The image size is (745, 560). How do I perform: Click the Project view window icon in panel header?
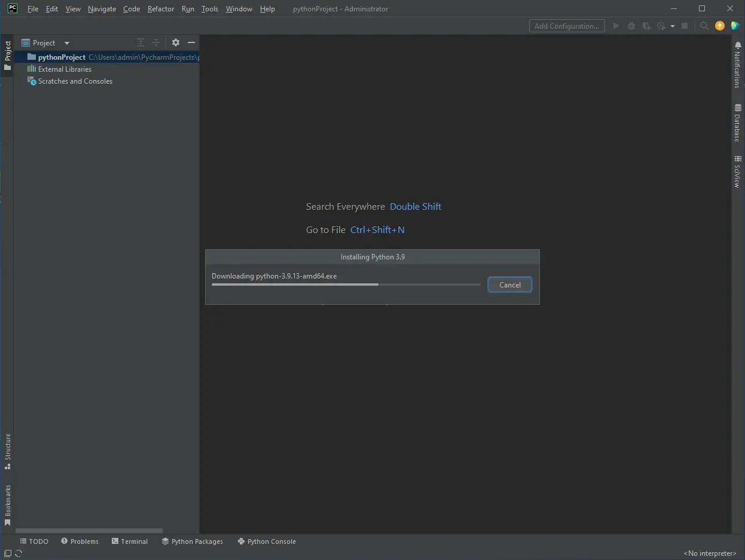(x=26, y=42)
